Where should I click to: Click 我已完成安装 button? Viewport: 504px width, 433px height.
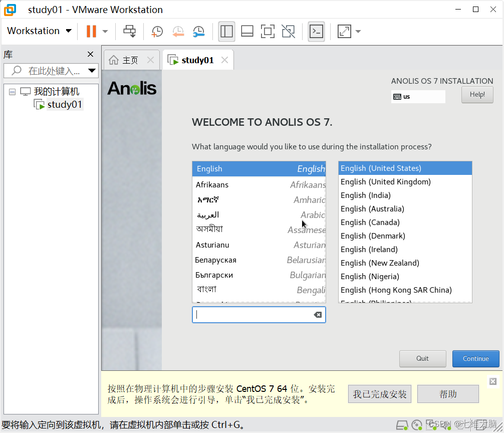tap(380, 394)
